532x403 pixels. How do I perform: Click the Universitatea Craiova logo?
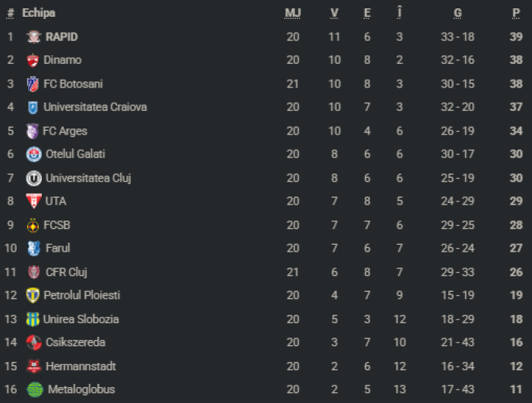click(33, 107)
